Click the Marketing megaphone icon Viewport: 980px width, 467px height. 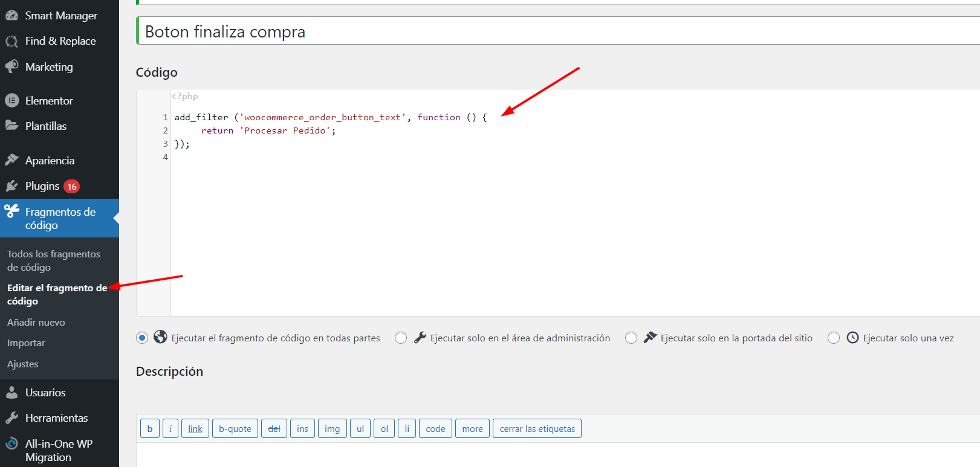[11, 66]
